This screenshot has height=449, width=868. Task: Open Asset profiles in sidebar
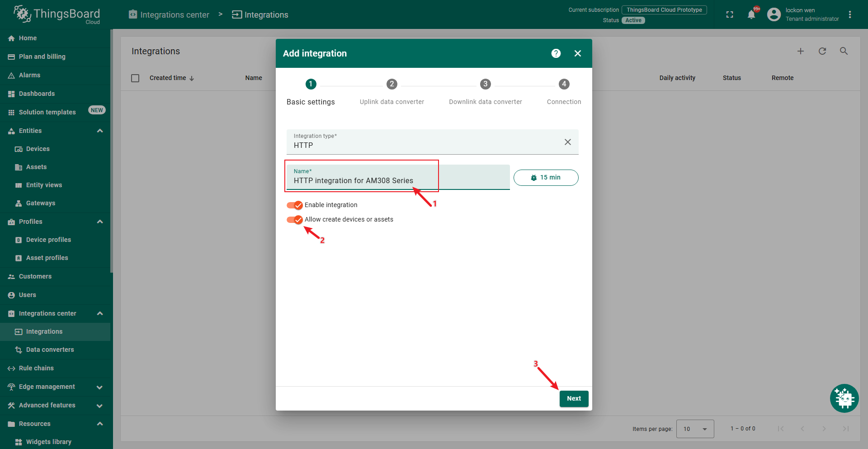pyautogui.click(x=55, y=258)
